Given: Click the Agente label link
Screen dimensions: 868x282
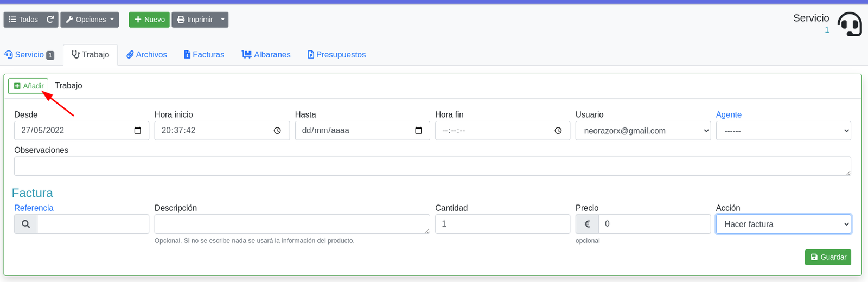Looking at the screenshot, I should click(729, 114).
